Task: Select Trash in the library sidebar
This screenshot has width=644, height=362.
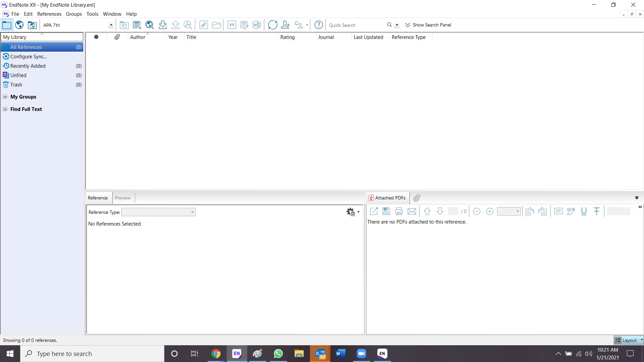Action: [16, 84]
